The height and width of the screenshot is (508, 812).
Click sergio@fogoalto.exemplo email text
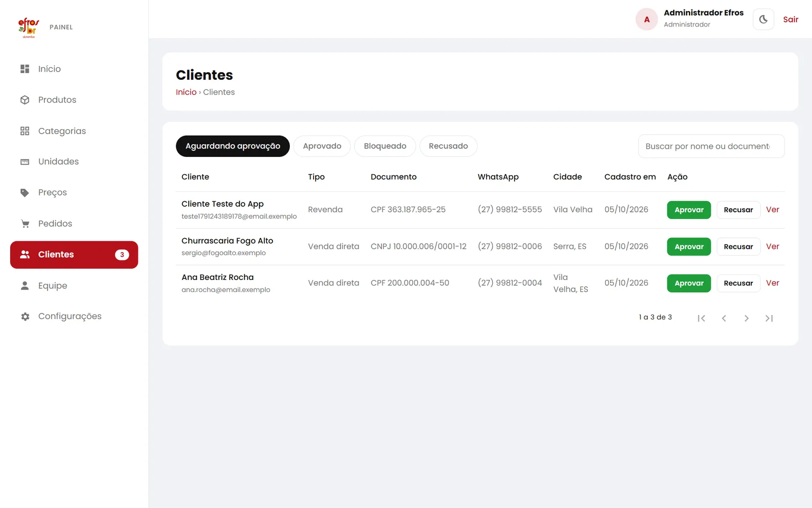coord(224,253)
